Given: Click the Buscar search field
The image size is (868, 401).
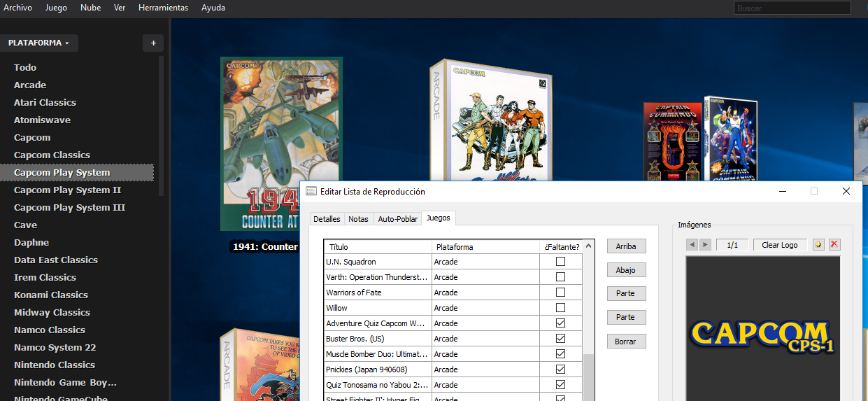Looking at the screenshot, I should (x=792, y=8).
